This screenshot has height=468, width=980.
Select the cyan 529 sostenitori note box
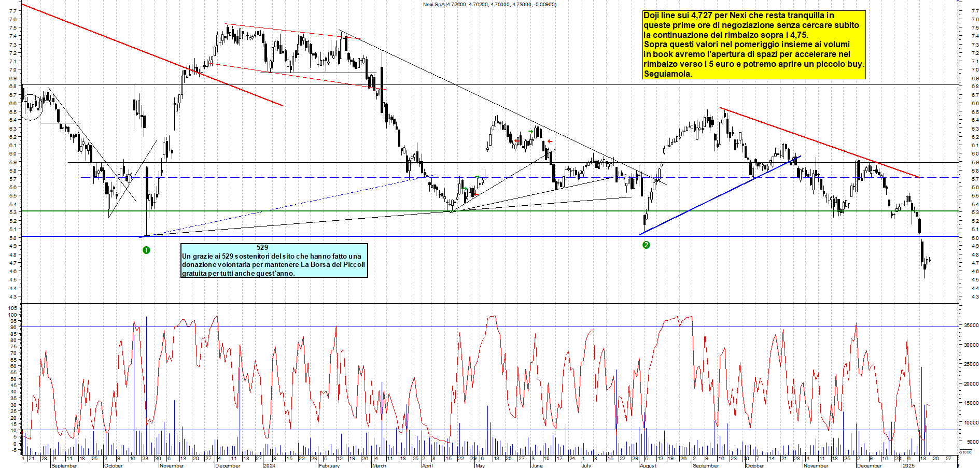click(x=274, y=260)
